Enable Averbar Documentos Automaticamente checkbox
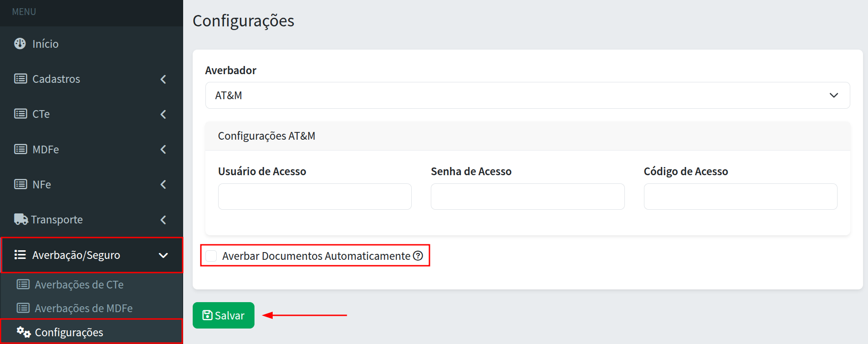Screen dimensions: 868x344 pyautogui.click(x=211, y=256)
